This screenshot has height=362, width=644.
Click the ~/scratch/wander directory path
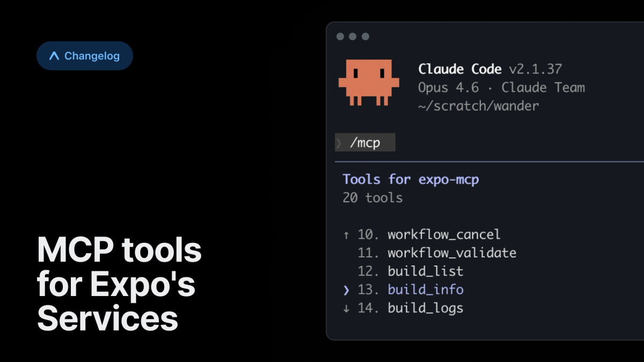(x=478, y=106)
